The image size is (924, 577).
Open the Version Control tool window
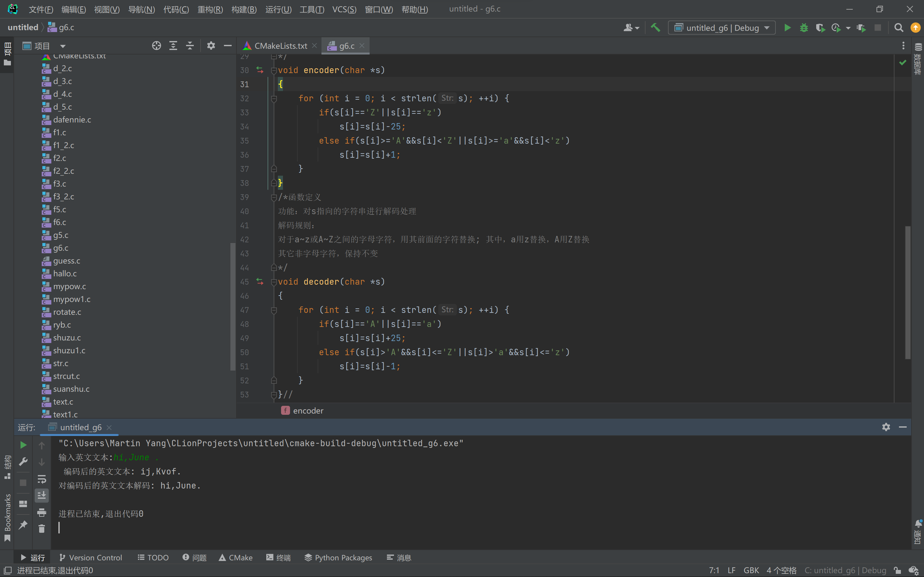[x=91, y=557]
